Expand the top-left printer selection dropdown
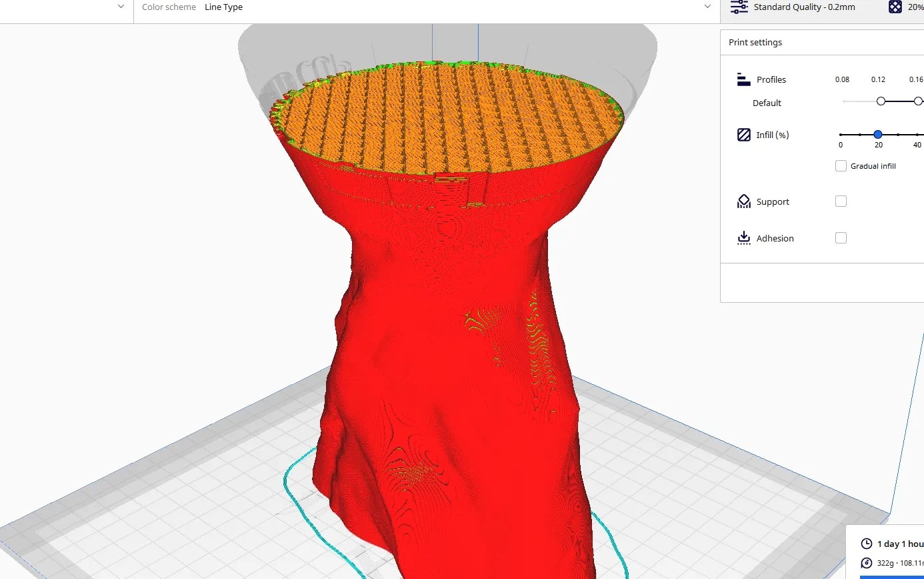 click(x=120, y=6)
